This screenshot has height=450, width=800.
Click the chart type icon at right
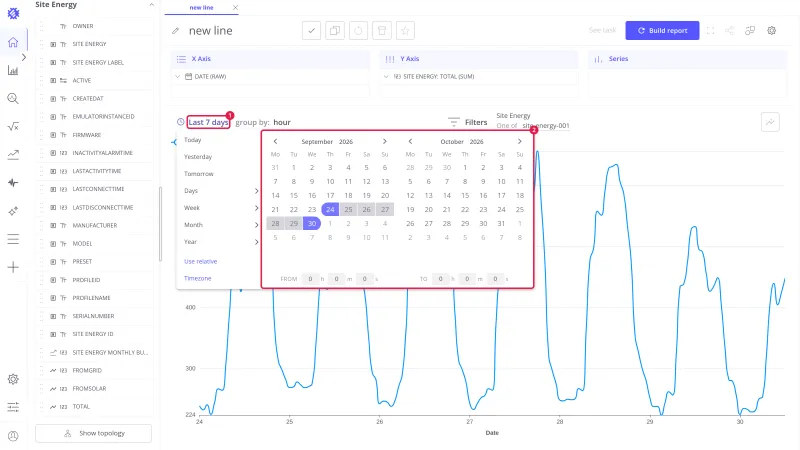pos(770,122)
